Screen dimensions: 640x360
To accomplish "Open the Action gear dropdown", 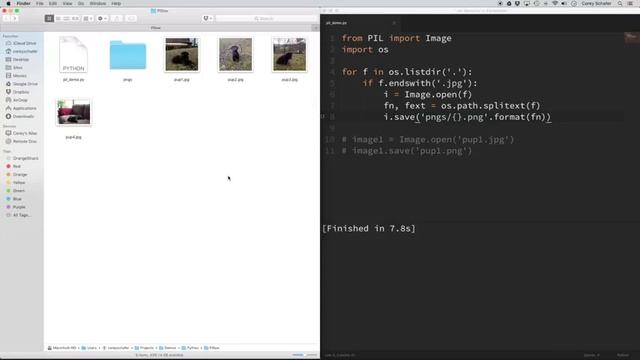I will (102, 18).
